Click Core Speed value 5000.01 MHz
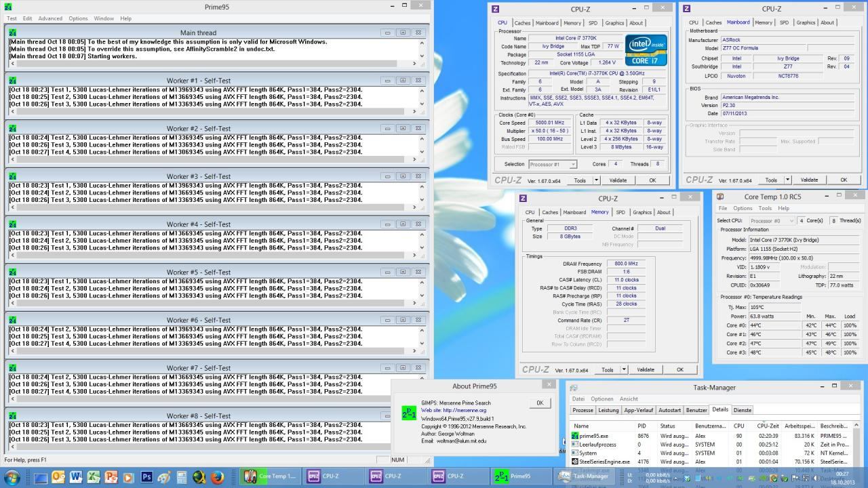The image size is (868, 488). [550, 123]
